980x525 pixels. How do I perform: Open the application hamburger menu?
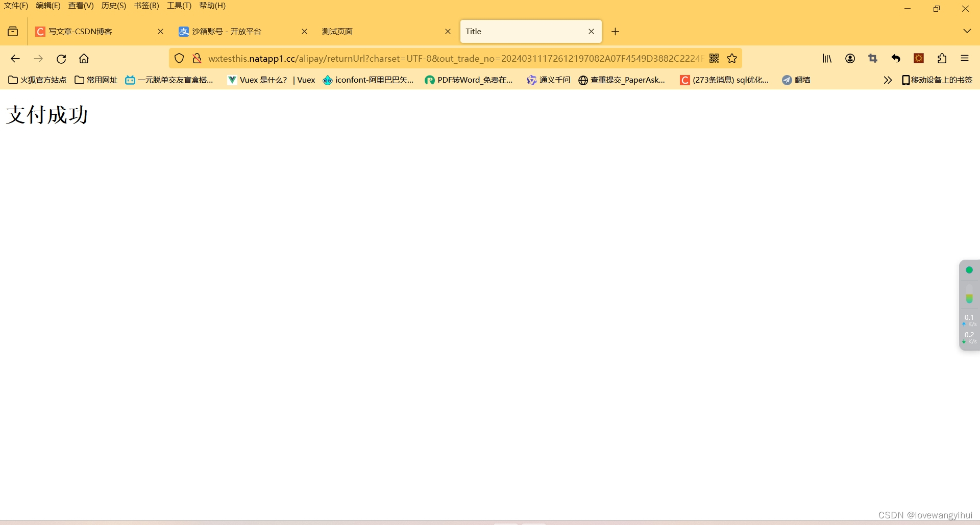coord(965,59)
